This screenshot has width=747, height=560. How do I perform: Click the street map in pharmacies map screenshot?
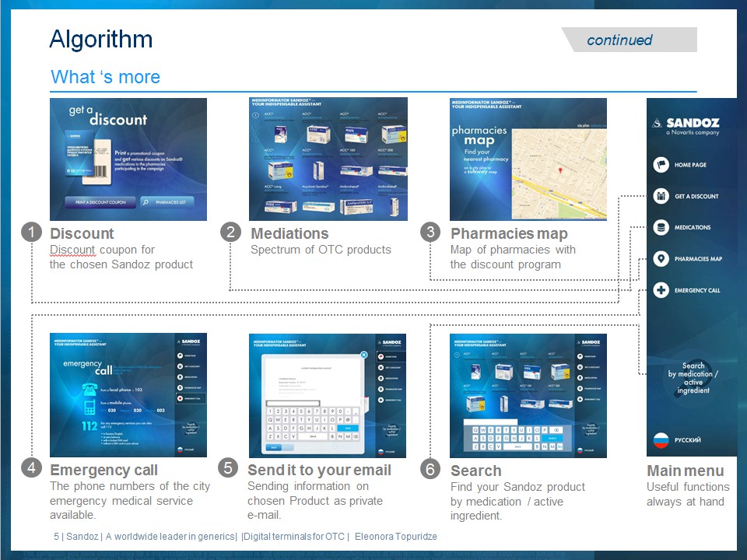click(x=559, y=173)
